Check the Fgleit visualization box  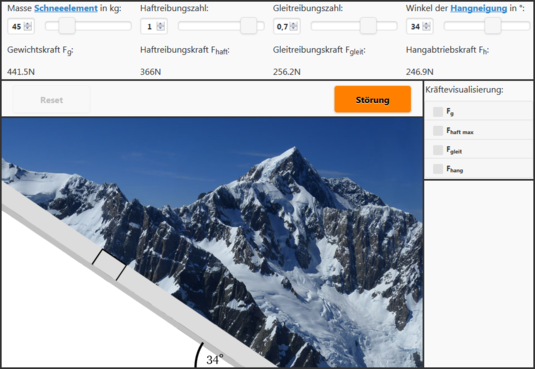pos(438,150)
